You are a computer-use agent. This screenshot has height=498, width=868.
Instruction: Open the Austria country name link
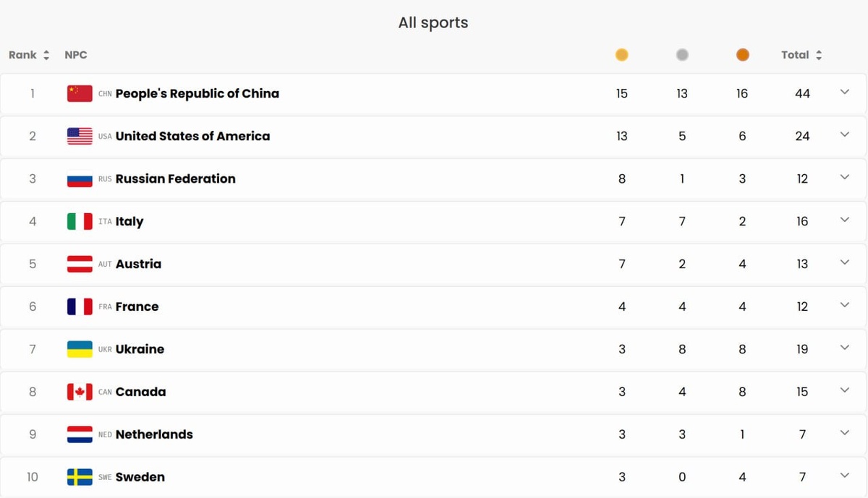click(138, 264)
